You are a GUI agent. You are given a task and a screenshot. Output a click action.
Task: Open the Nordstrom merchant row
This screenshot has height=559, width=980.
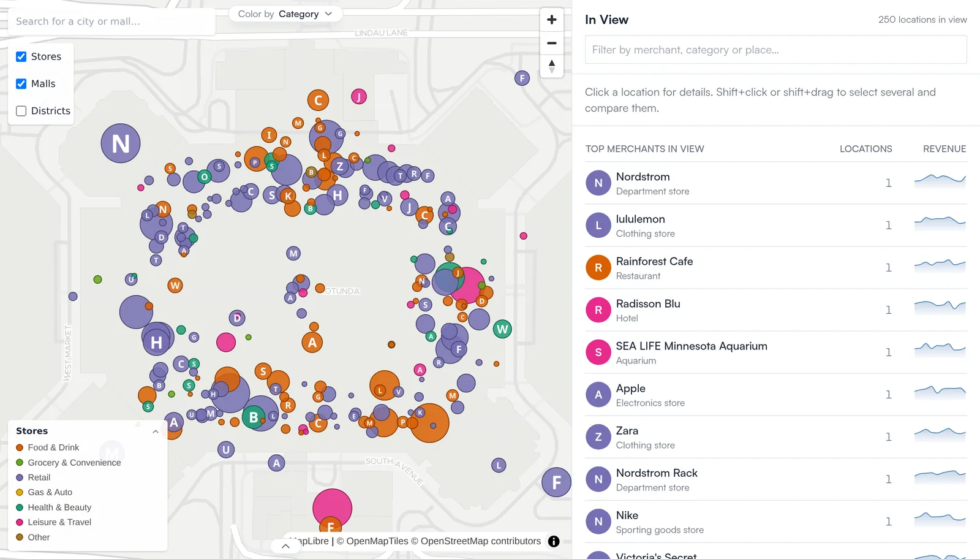[x=776, y=183]
